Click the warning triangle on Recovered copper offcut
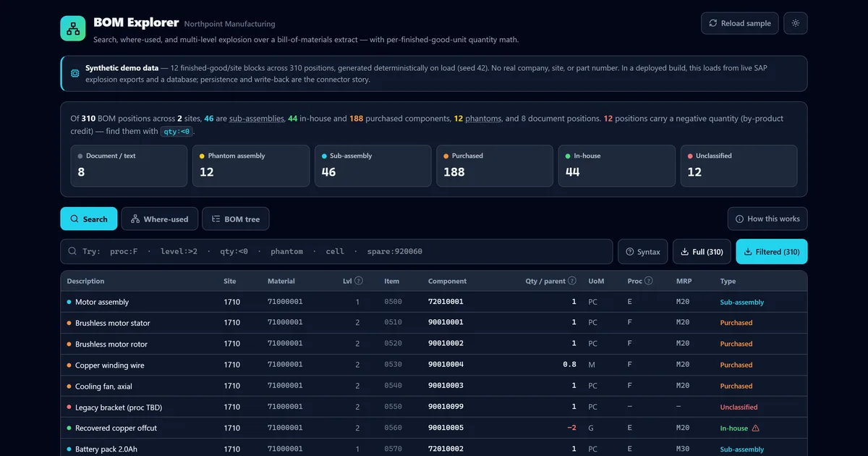 point(756,428)
